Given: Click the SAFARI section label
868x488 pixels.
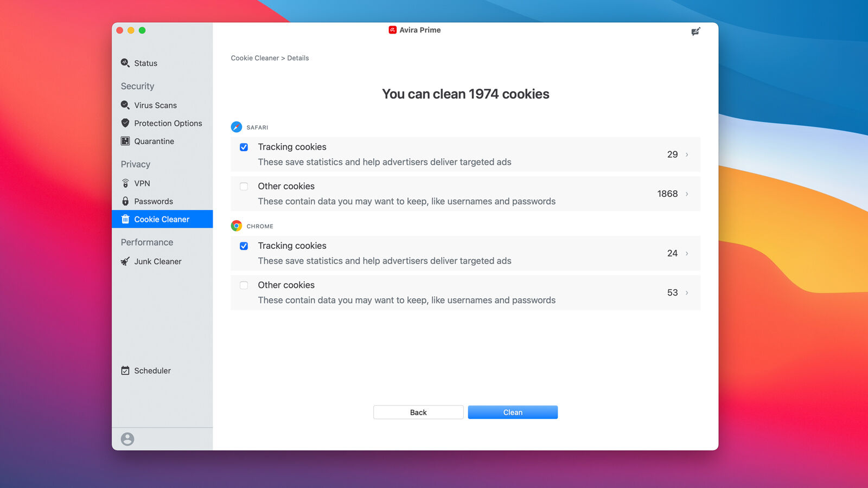Looking at the screenshot, I should 257,127.
